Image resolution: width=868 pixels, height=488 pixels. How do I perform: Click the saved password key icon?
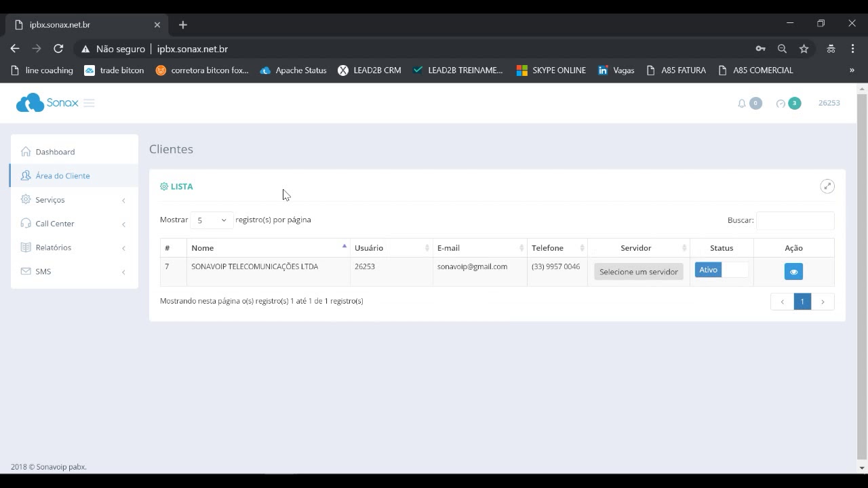(760, 49)
